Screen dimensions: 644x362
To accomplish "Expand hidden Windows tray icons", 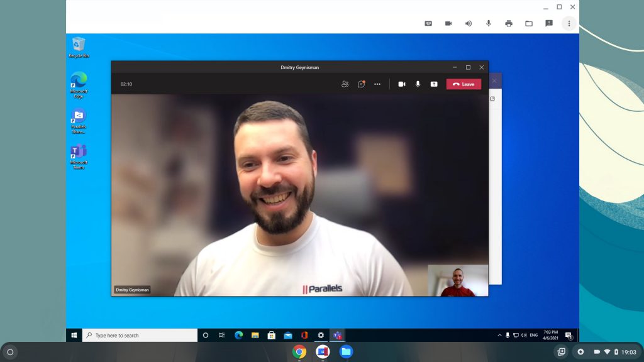I will click(499, 336).
